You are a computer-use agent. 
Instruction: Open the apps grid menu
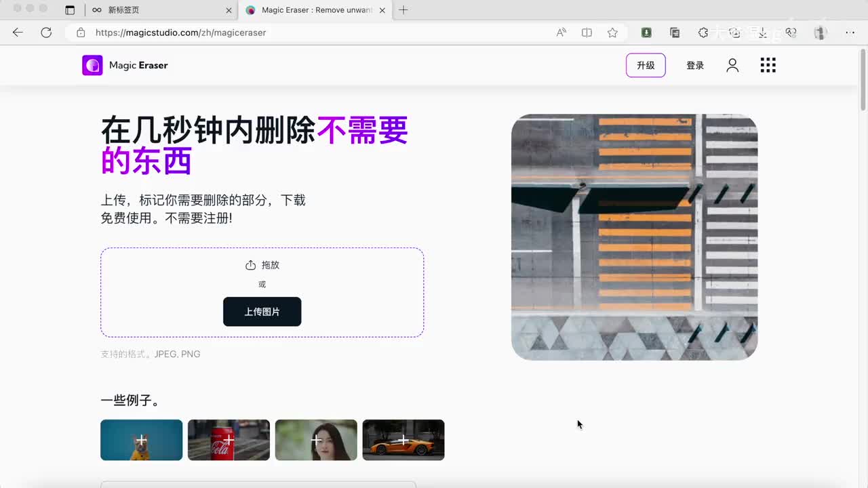pyautogui.click(x=768, y=65)
